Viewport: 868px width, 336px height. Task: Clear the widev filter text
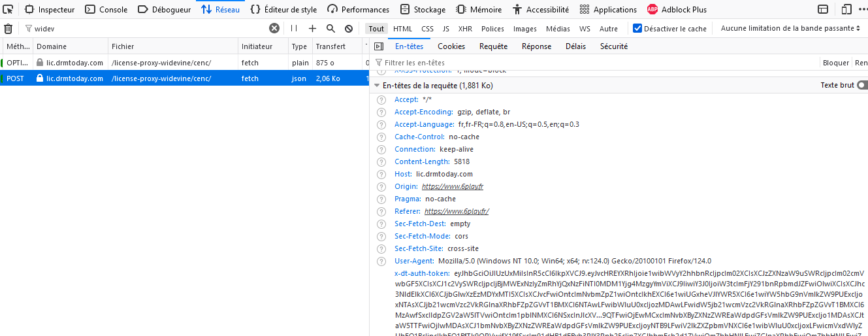point(274,29)
